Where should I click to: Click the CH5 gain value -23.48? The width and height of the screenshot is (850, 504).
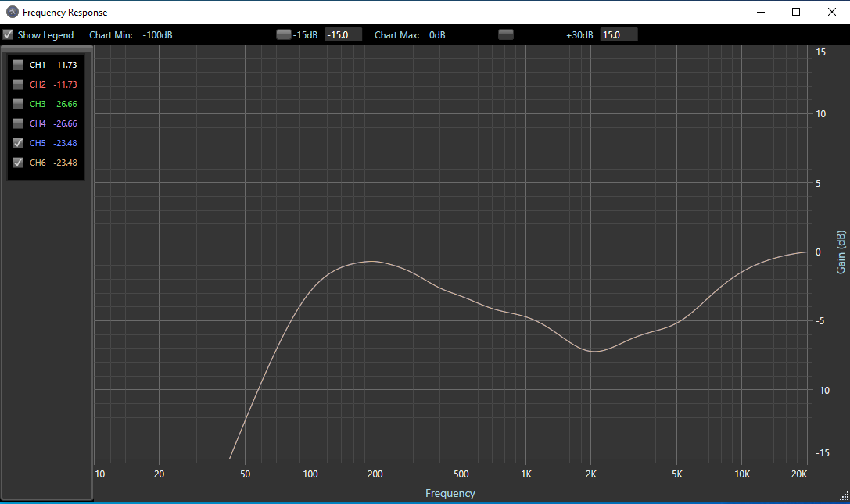pos(65,143)
